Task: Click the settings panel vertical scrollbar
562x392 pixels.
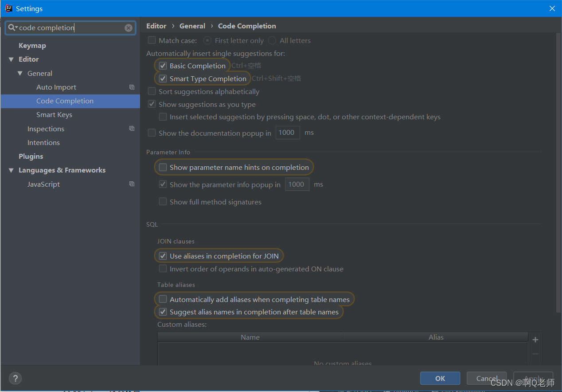Action: pos(558,173)
